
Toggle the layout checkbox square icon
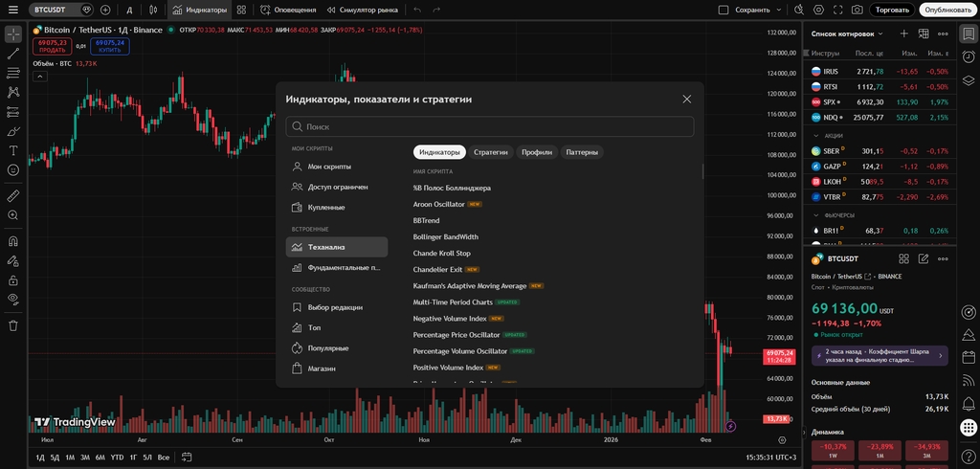[724, 10]
